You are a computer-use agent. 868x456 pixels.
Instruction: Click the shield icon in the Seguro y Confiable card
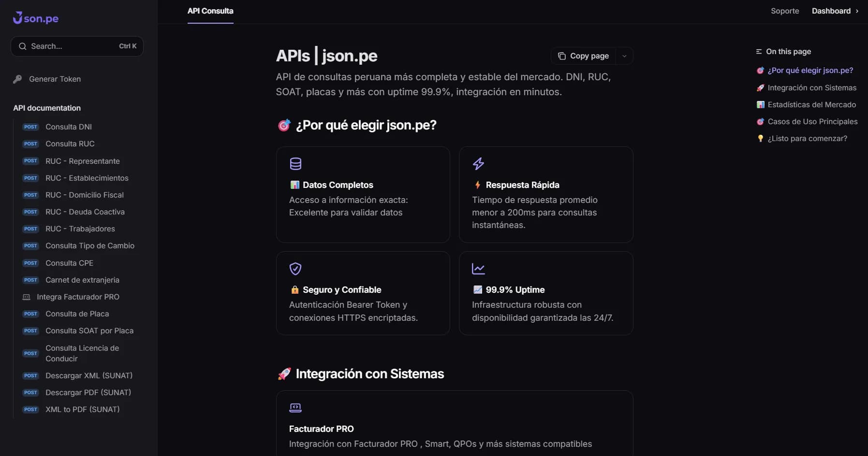click(295, 269)
